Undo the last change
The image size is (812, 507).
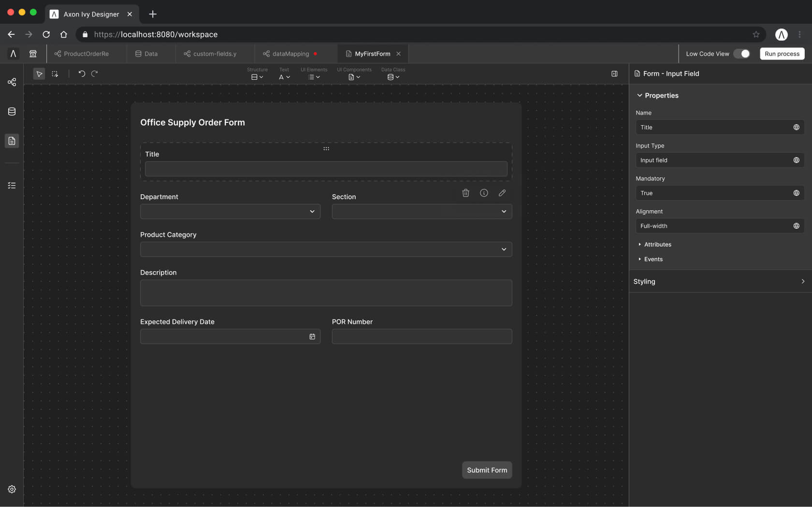(x=82, y=73)
